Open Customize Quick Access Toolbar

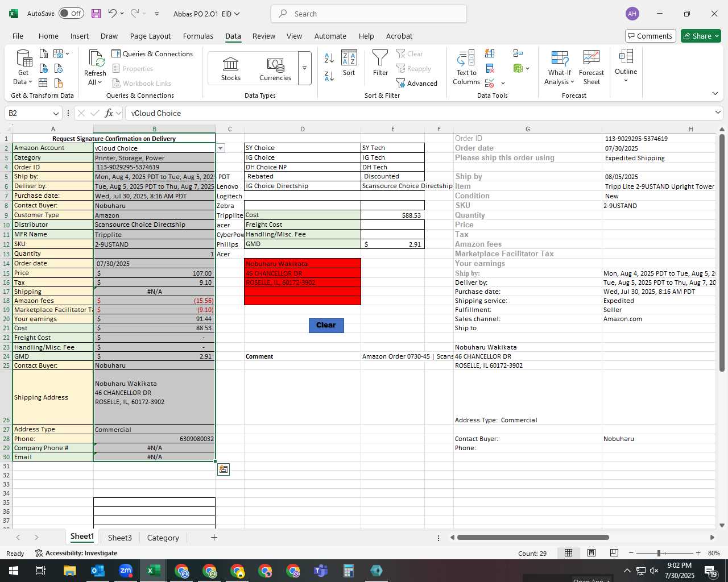[x=157, y=14]
